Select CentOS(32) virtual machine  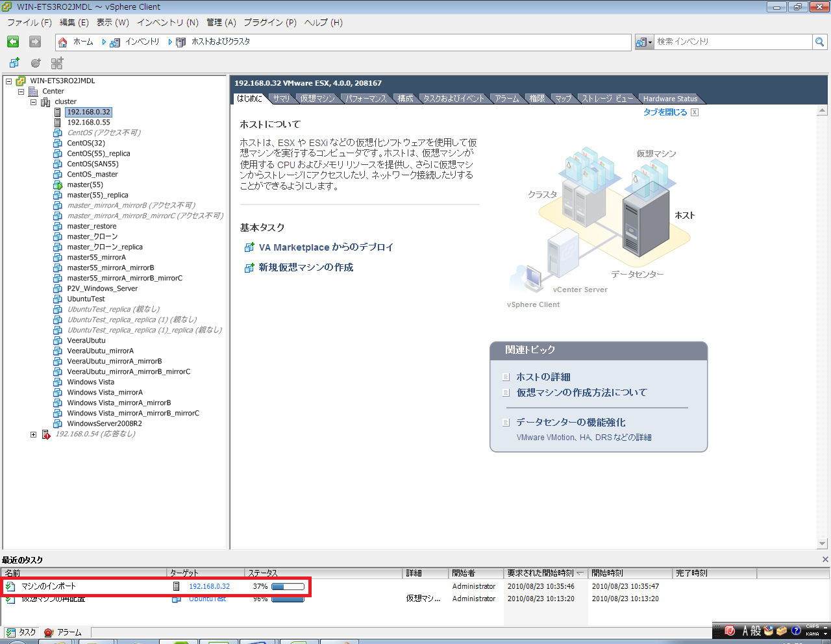pyautogui.click(x=86, y=143)
